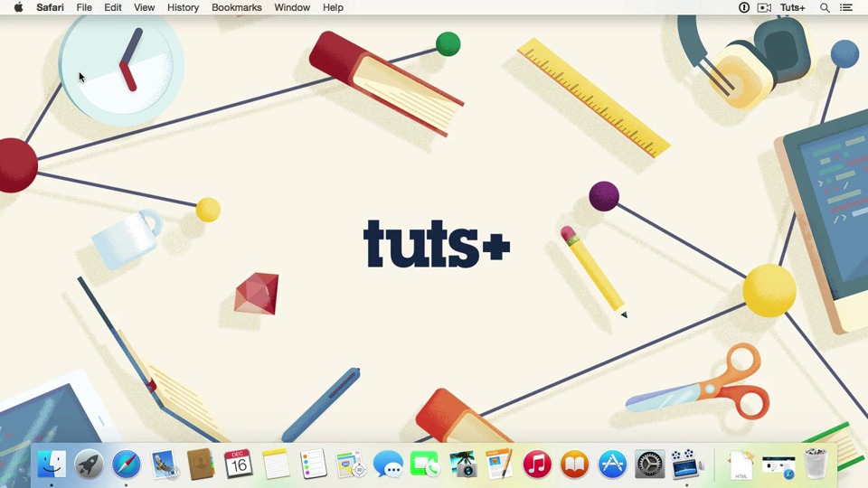Open the film-reel screen recorder Dock icon

point(686,464)
